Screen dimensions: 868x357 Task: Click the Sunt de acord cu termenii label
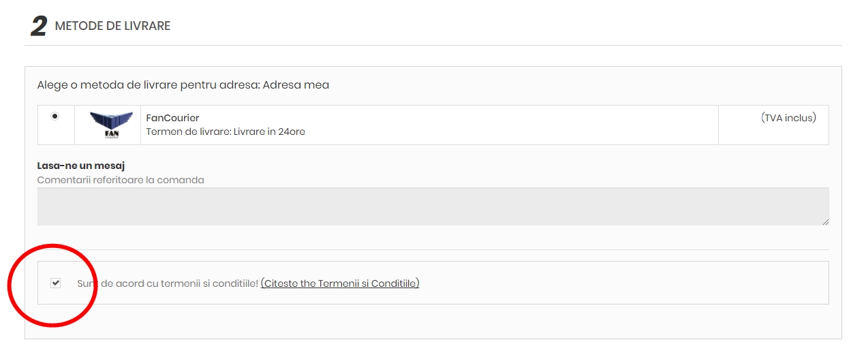coord(168,283)
